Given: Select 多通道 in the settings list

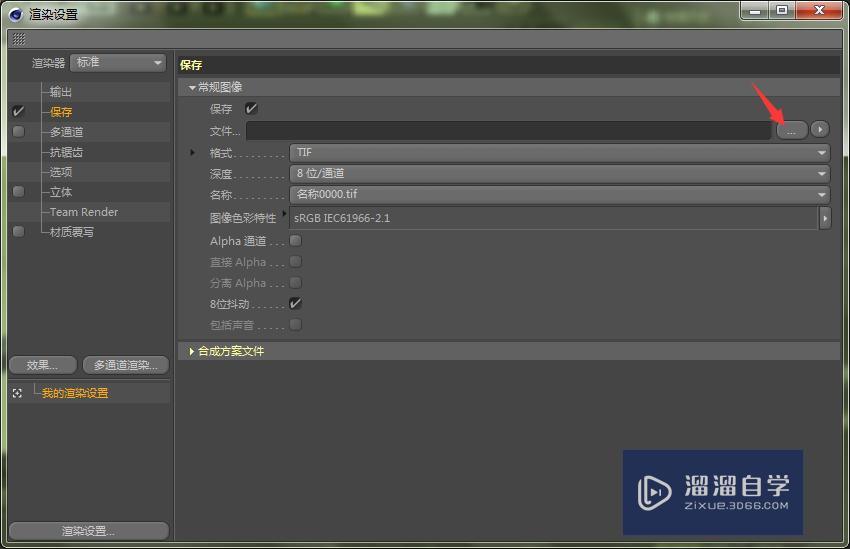Looking at the screenshot, I should point(67,132).
